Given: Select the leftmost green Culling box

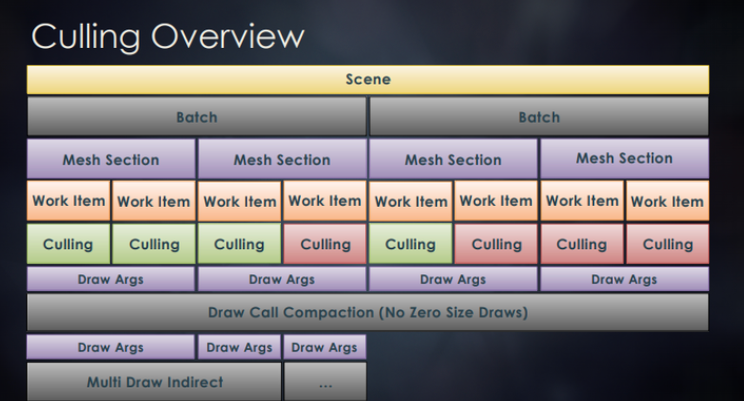Looking at the screenshot, I should pos(68,244).
